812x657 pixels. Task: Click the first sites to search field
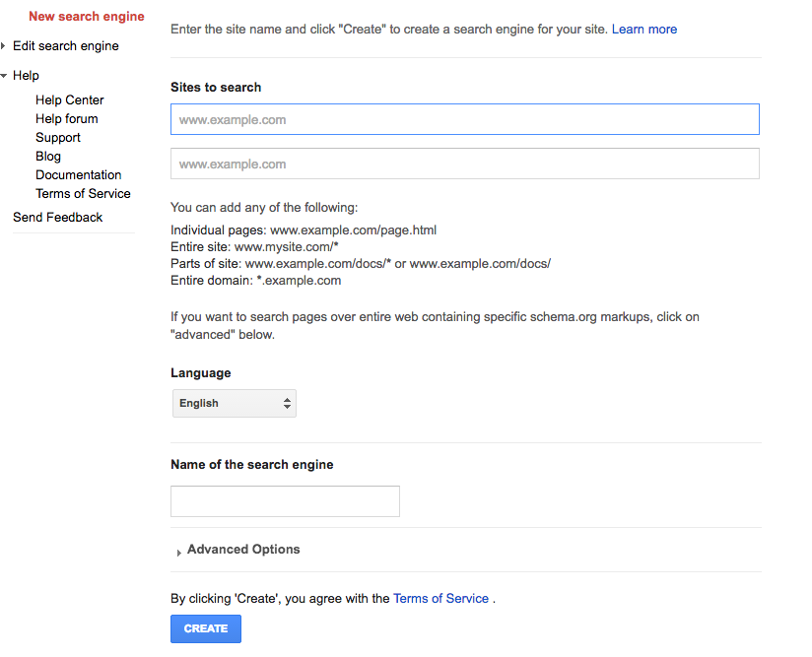click(x=464, y=118)
